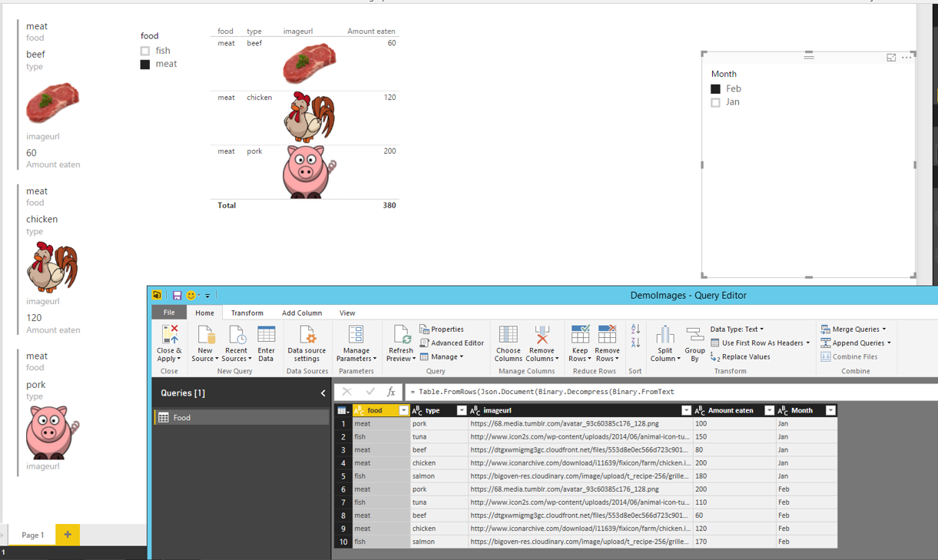Image resolution: width=938 pixels, height=560 pixels.
Task: Open the Quick Access Toolbar customize arrow
Action: pos(207,296)
